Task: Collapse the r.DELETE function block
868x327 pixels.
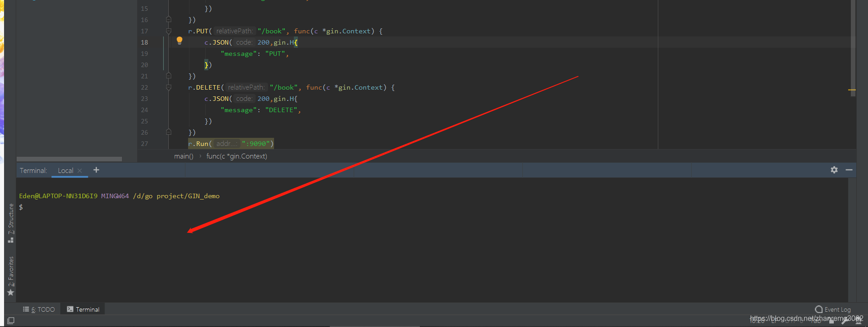Action: (x=169, y=87)
